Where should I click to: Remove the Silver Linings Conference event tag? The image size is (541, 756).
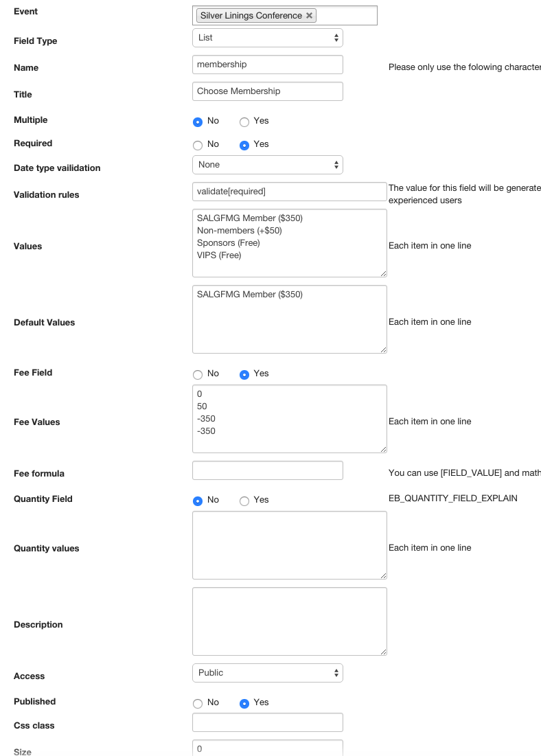(309, 16)
